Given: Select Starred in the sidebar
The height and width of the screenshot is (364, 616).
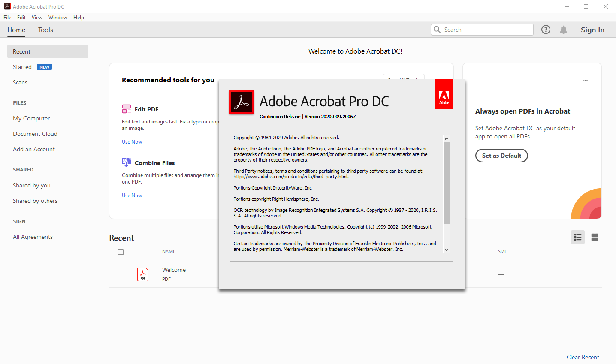Looking at the screenshot, I should click(x=22, y=67).
